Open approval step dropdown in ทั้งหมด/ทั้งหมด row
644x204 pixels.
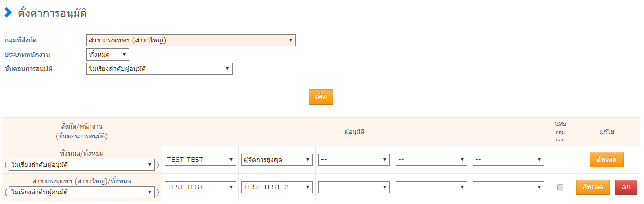point(82,165)
